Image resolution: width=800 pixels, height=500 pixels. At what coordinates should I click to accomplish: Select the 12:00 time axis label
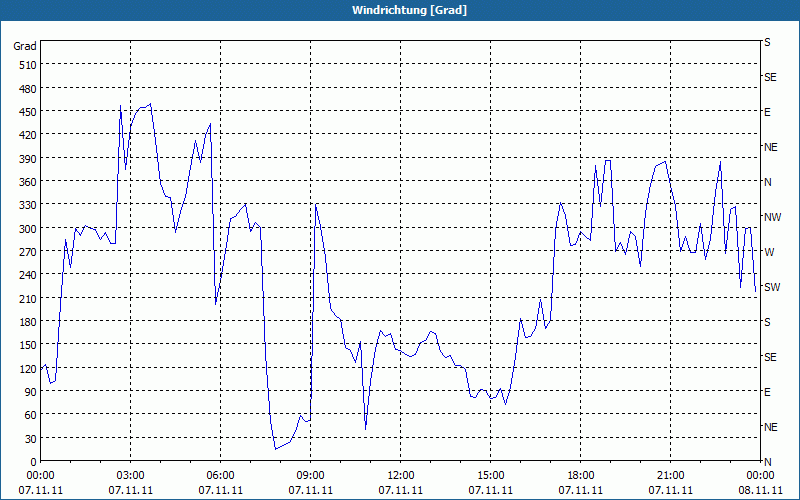[x=401, y=475]
